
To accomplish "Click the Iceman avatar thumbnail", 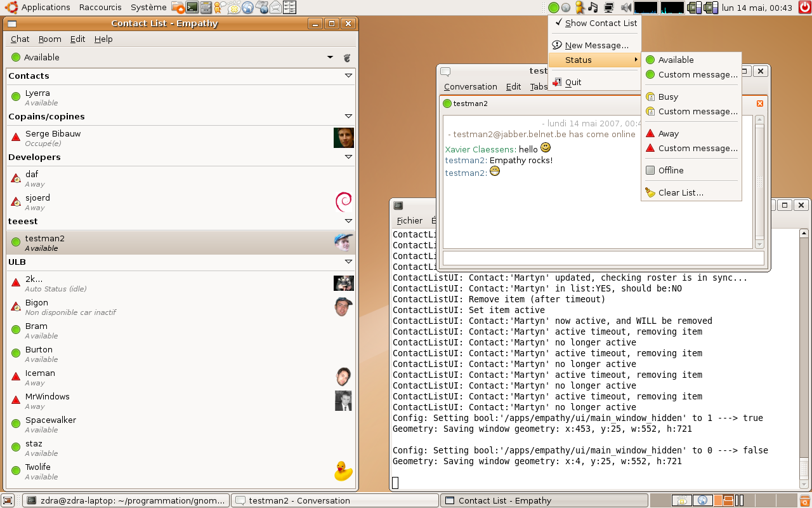I will click(343, 377).
